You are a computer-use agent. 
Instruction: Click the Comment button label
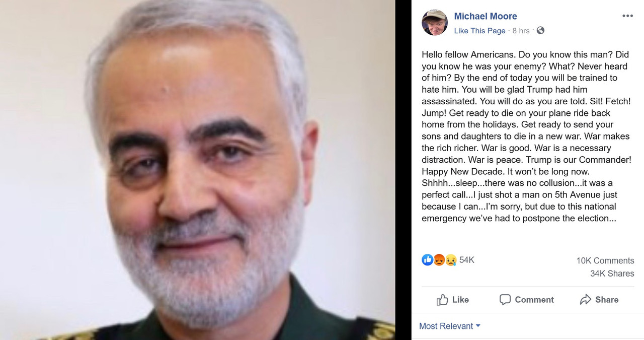pyautogui.click(x=534, y=300)
